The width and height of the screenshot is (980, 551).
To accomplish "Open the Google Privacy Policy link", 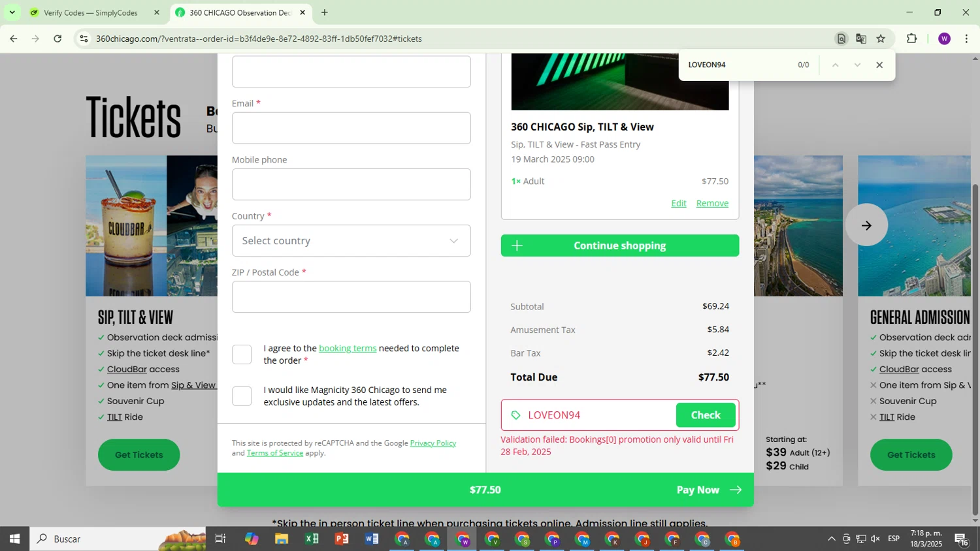I will (x=433, y=443).
